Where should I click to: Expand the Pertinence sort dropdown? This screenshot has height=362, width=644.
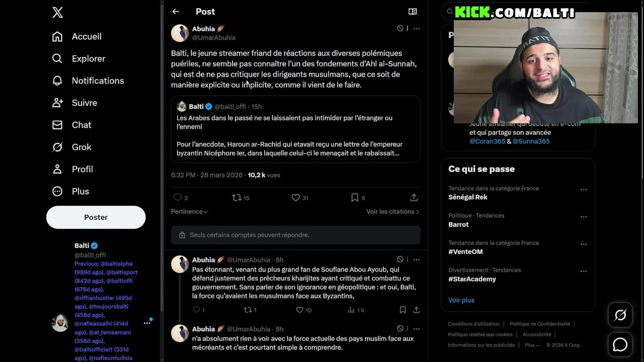(x=190, y=212)
